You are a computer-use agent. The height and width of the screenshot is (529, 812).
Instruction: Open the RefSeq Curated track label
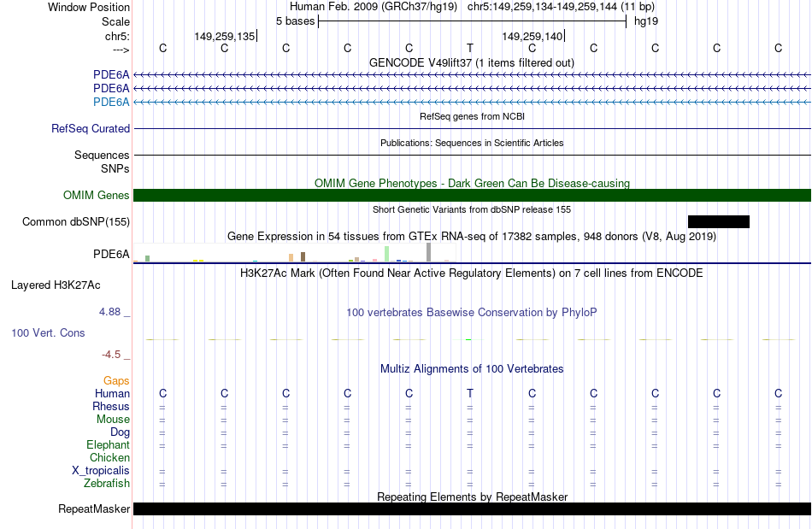click(x=90, y=128)
